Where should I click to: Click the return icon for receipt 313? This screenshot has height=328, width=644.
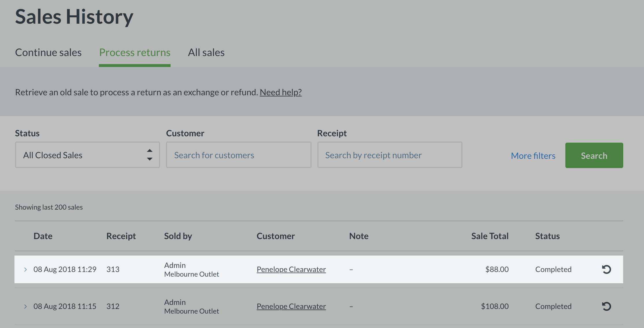[x=606, y=269]
